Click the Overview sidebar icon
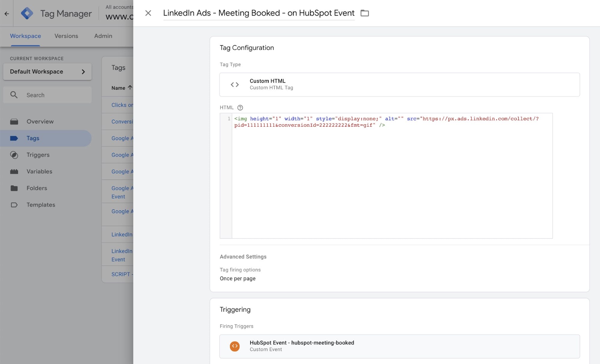 point(14,121)
